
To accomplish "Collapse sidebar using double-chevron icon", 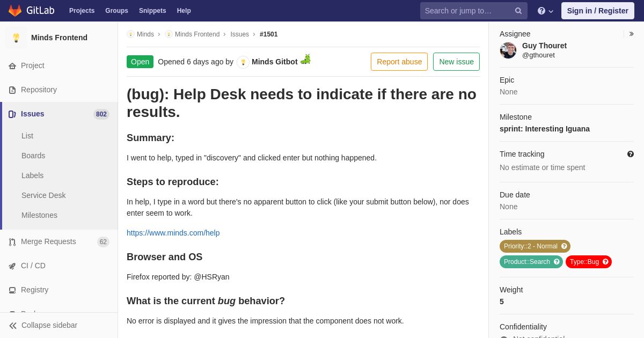I will (x=13, y=326).
